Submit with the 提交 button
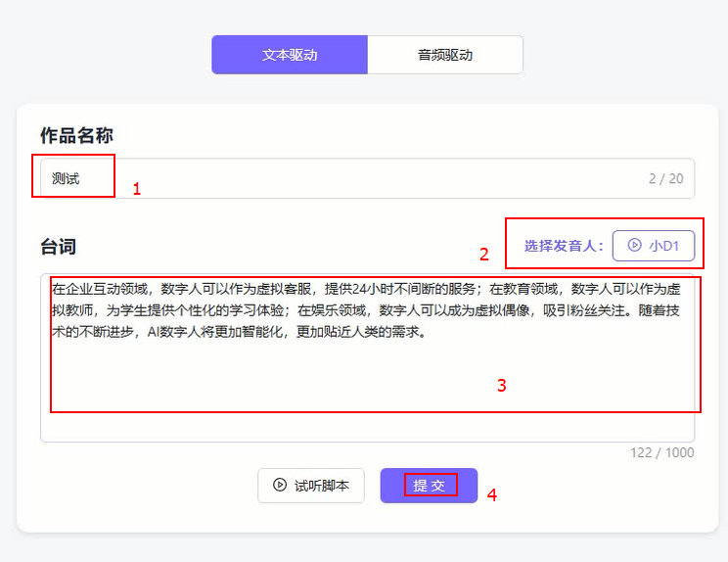Image resolution: width=728 pixels, height=562 pixels. [x=429, y=486]
